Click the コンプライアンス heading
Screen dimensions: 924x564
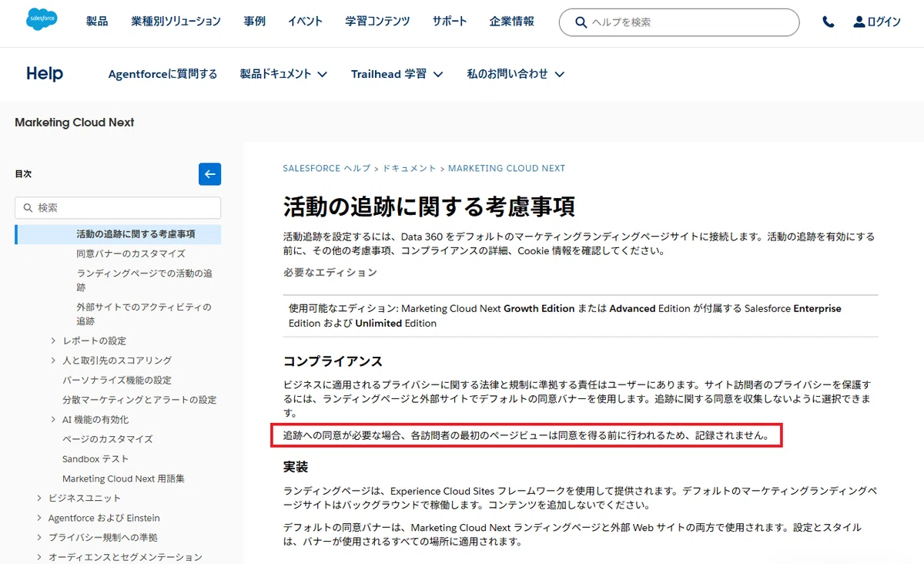point(333,361)
